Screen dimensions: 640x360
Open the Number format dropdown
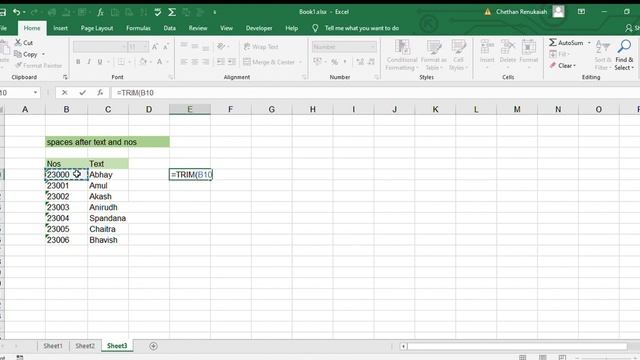[x=373, y=47]
